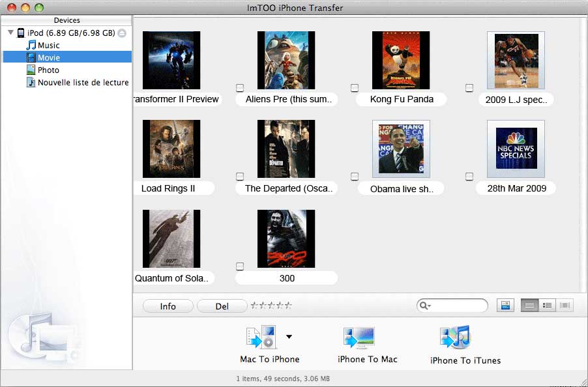Check the Kong Fu Panda checkbox
588x387 pixels.
[355, 88]
